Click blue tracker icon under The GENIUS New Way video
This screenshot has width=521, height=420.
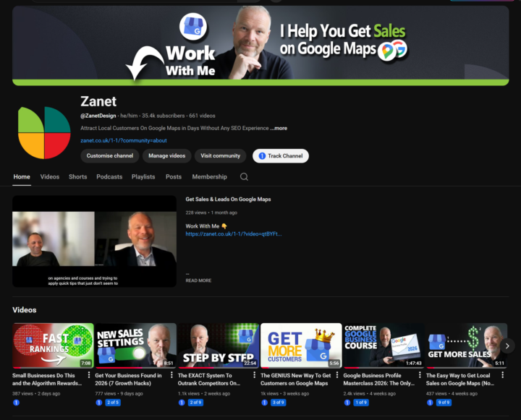coord(264,403)
